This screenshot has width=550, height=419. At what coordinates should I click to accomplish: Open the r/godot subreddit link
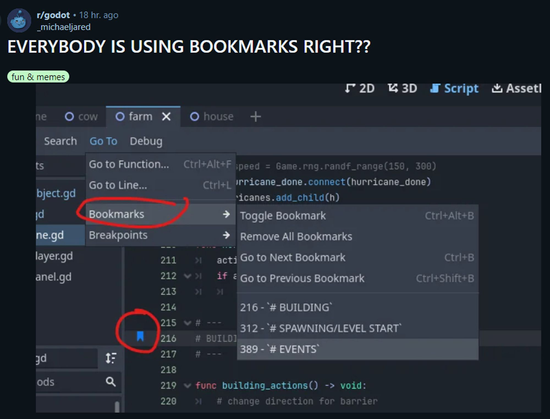(53, 15)
